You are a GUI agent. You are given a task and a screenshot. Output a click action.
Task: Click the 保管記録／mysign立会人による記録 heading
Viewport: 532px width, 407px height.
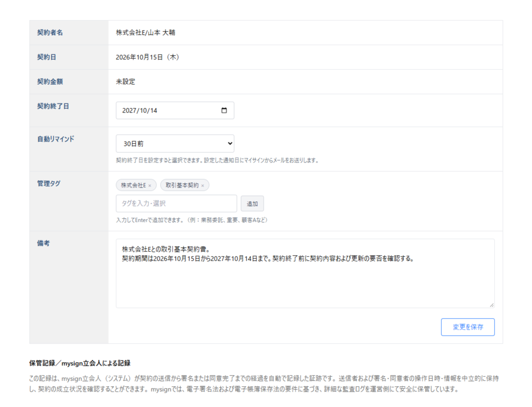pyautogui.click(x=80, y=363)
